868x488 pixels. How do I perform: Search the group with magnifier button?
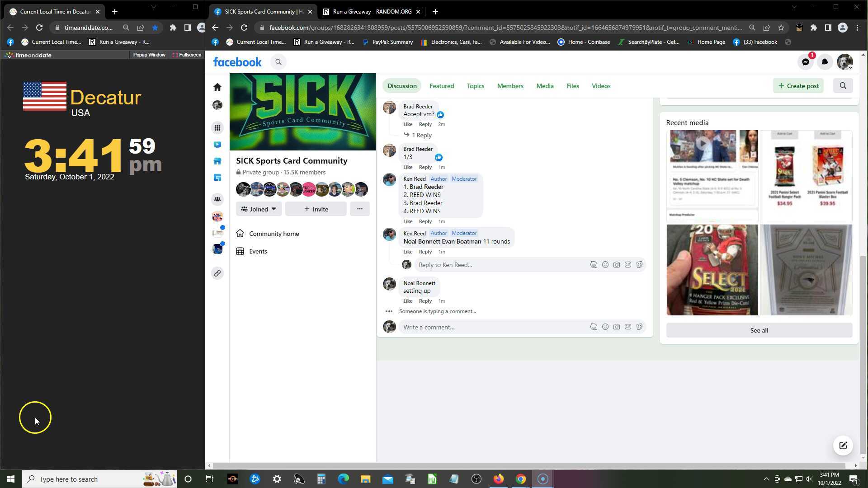point(843,86)
